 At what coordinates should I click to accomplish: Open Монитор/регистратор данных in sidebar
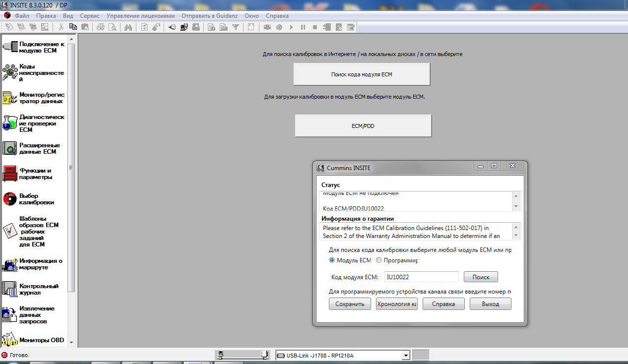(x=34, y=98)
